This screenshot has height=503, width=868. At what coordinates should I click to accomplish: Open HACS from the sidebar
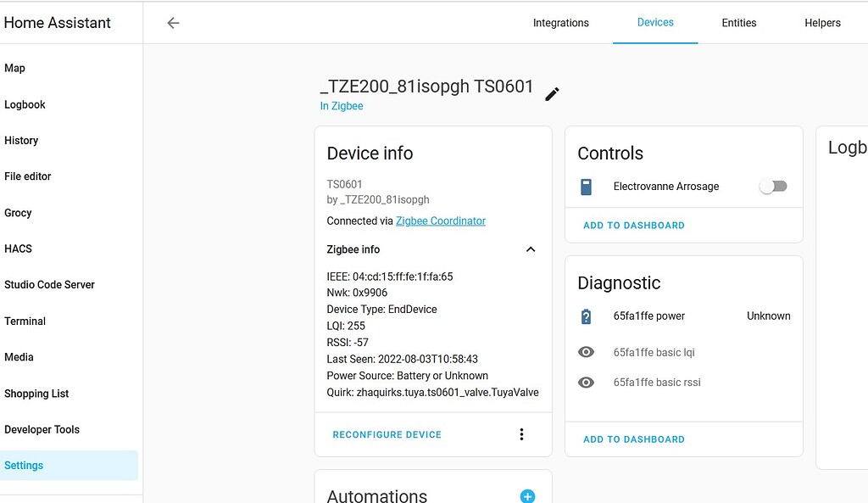18,249
